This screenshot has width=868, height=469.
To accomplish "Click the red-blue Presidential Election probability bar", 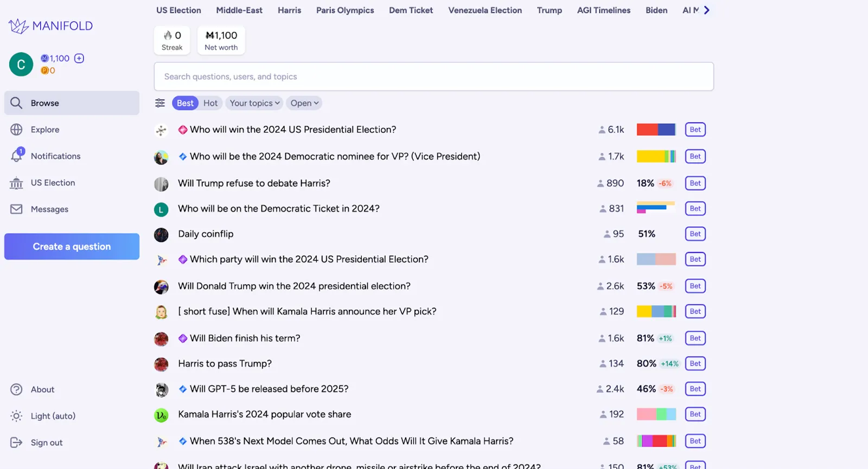I will tap(656, 130).
